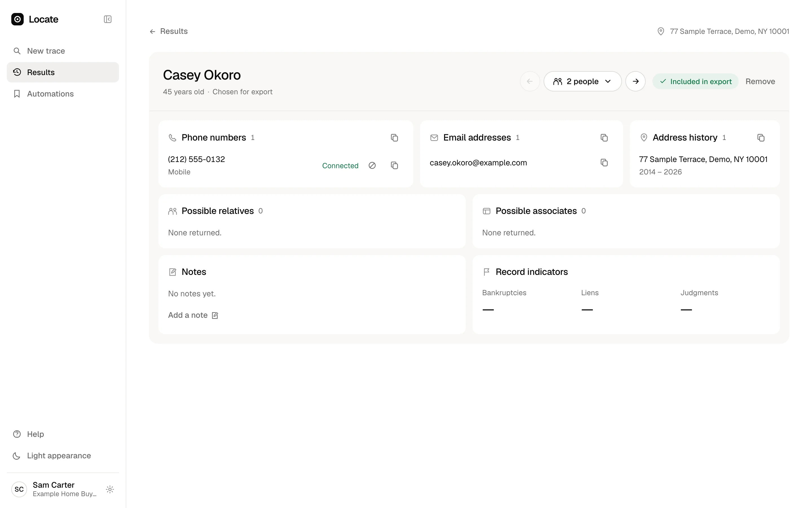Go to previous person arrow
The width and height of the screenshot is (812, 508).
(530, 81)
